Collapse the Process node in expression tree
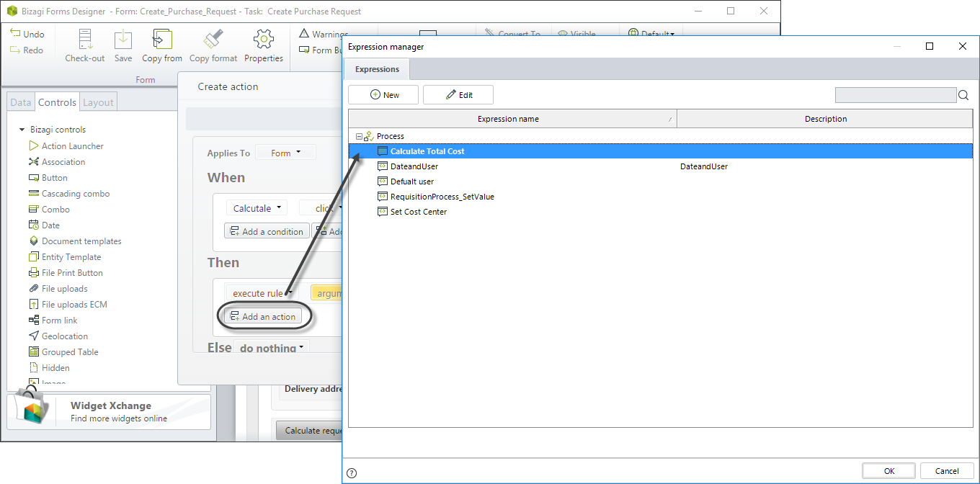 [x=359, y=136]
